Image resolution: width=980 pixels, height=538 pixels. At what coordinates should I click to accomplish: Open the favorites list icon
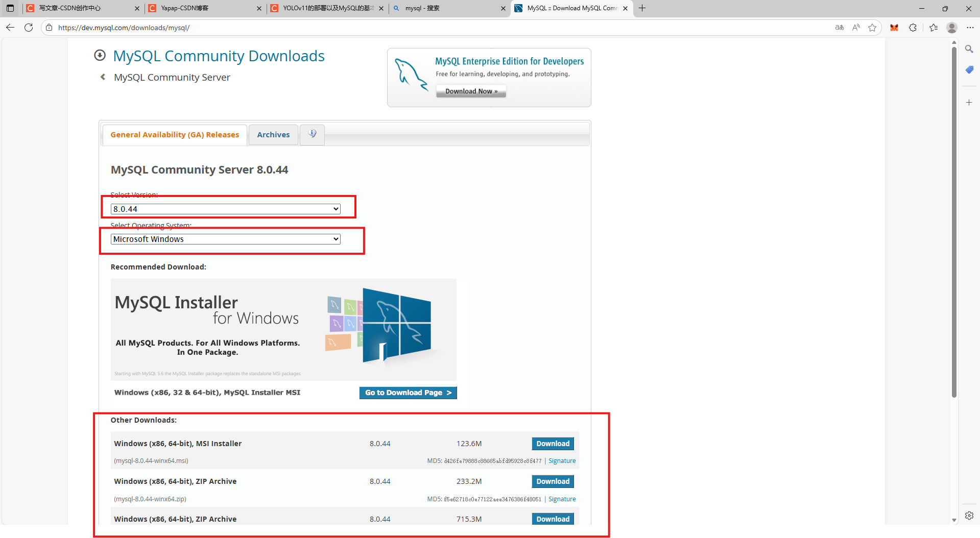coord(934,28)
